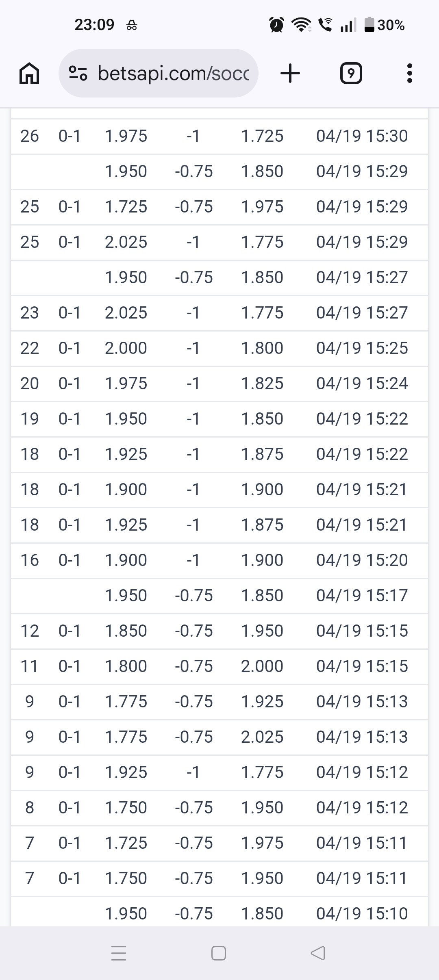Tap the Chrome home icon
The width and height of the screenshot is (439, 980).
29,74
